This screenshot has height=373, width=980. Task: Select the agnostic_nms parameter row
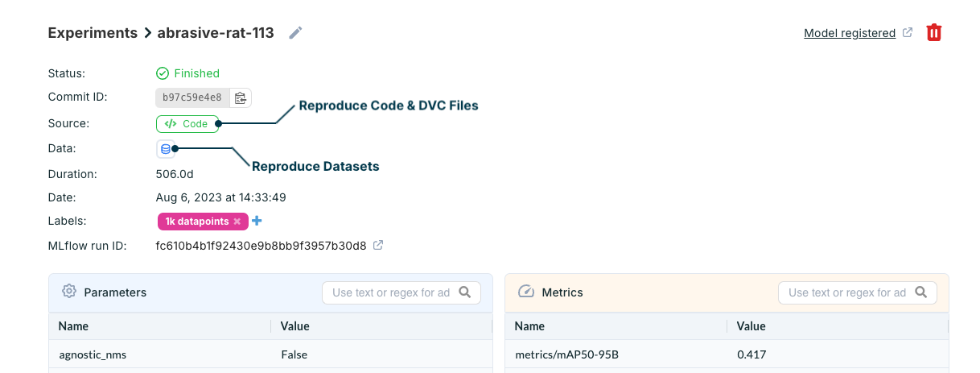tap(93, 354)
